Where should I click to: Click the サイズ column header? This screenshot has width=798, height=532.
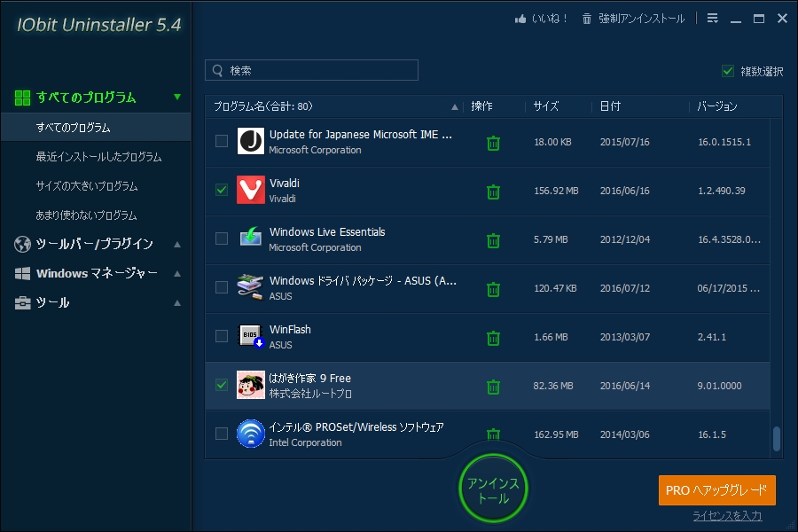pos(545,106)
